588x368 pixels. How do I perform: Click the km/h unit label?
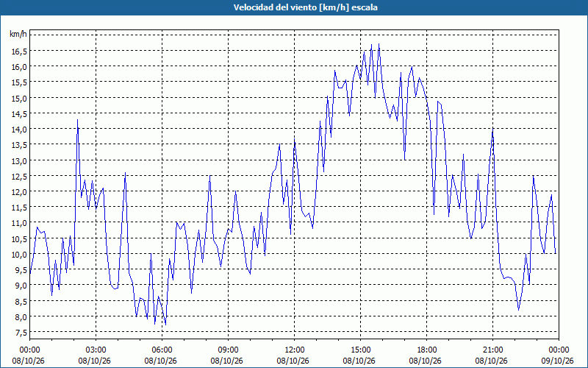point(18,35)
